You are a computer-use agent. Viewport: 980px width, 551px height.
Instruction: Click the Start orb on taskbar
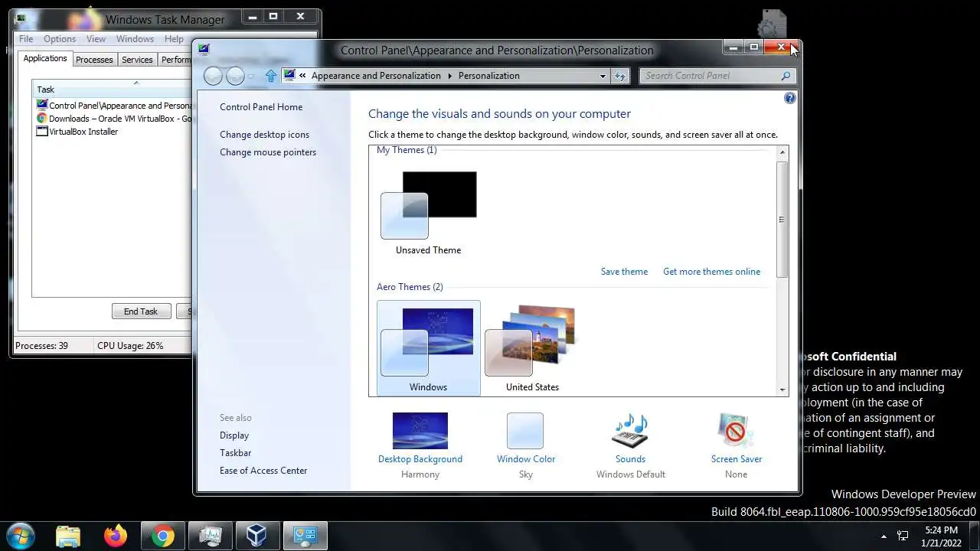[20, 536]
